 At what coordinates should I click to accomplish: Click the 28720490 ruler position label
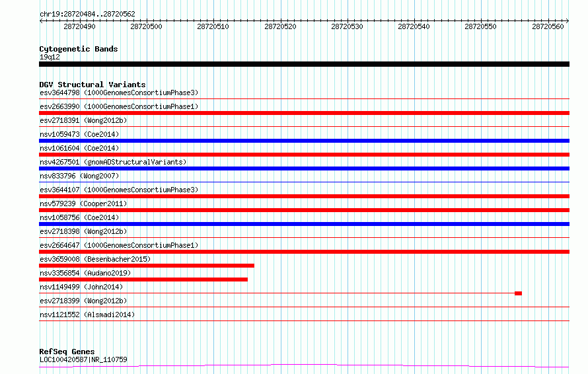point(79,26)
